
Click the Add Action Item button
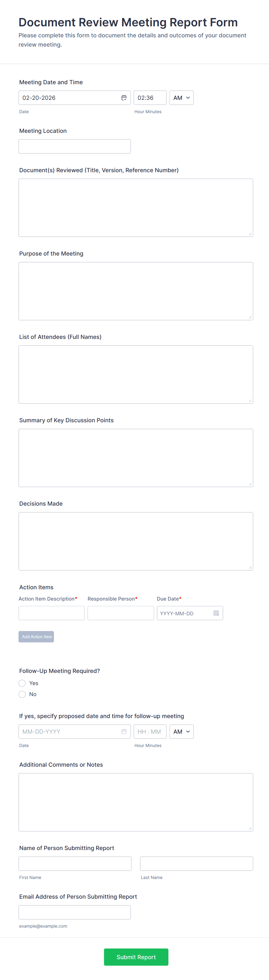[x=36, y=636]
